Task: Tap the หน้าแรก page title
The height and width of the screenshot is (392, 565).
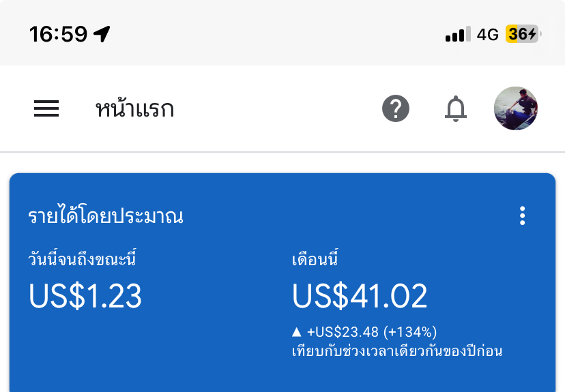Action: point(134,108)
